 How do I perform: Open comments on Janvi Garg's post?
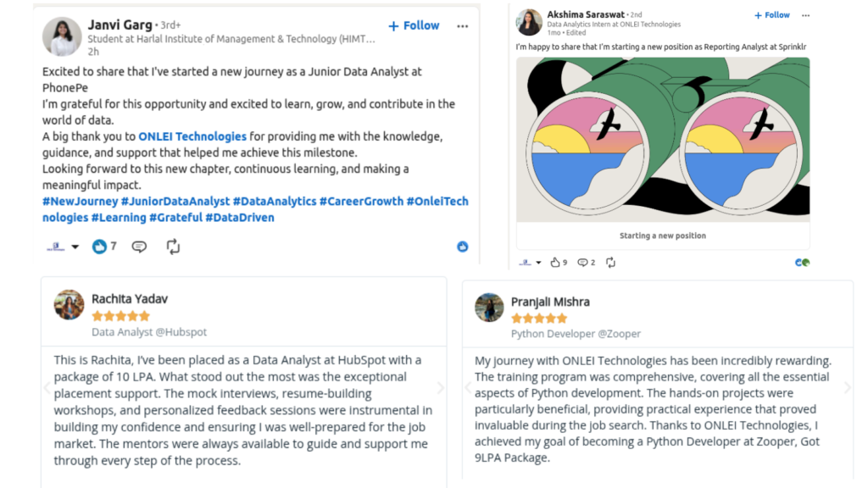pyautogui.click(x=139, y=247)
